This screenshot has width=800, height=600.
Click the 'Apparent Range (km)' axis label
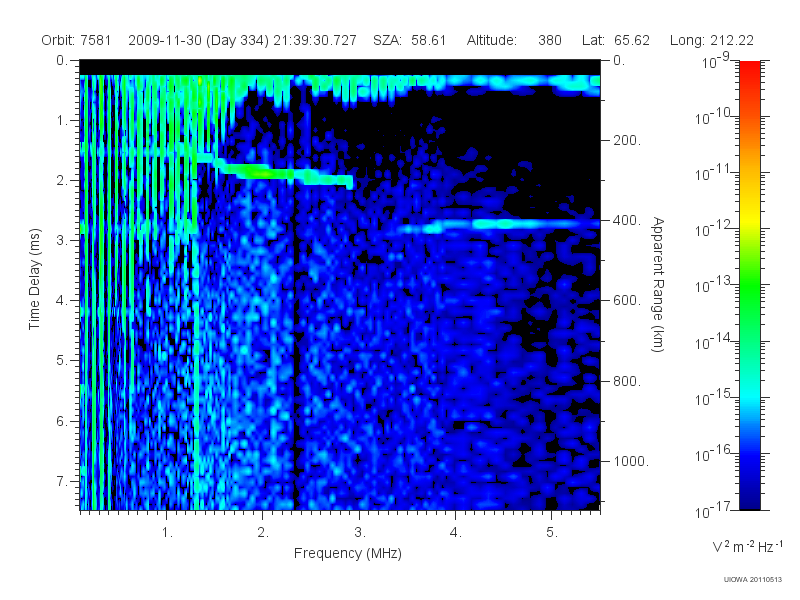coord(658,284)
